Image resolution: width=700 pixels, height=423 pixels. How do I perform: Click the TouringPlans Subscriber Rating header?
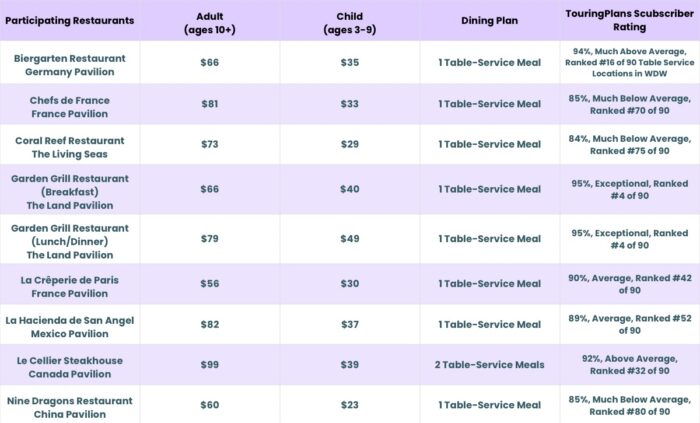point(631,20)
